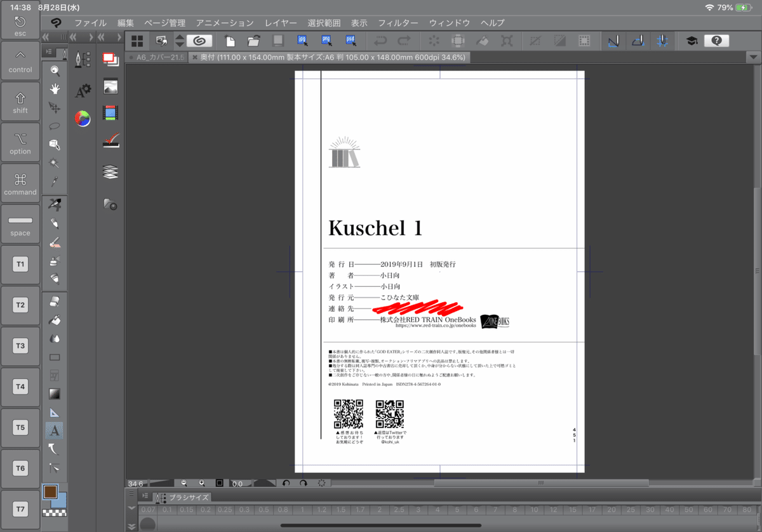
Task: Choose the brown foreground color swatch
Action: pos(51,492)
